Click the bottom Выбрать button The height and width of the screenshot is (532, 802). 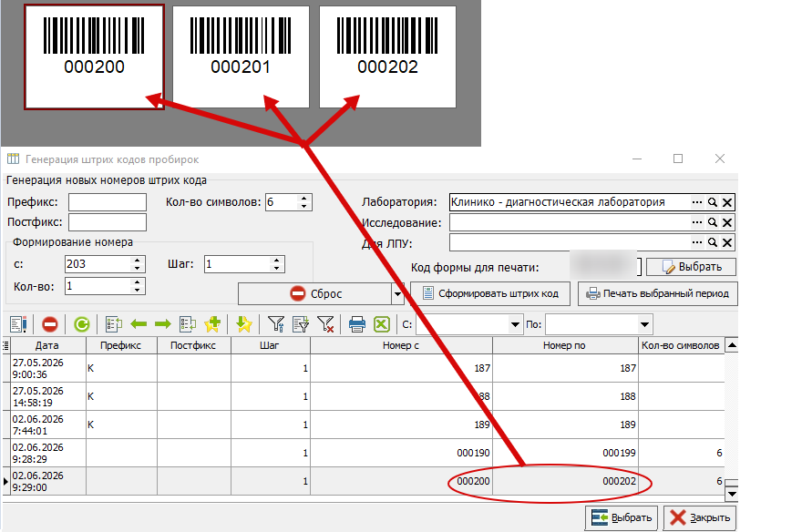pos(622,517)
